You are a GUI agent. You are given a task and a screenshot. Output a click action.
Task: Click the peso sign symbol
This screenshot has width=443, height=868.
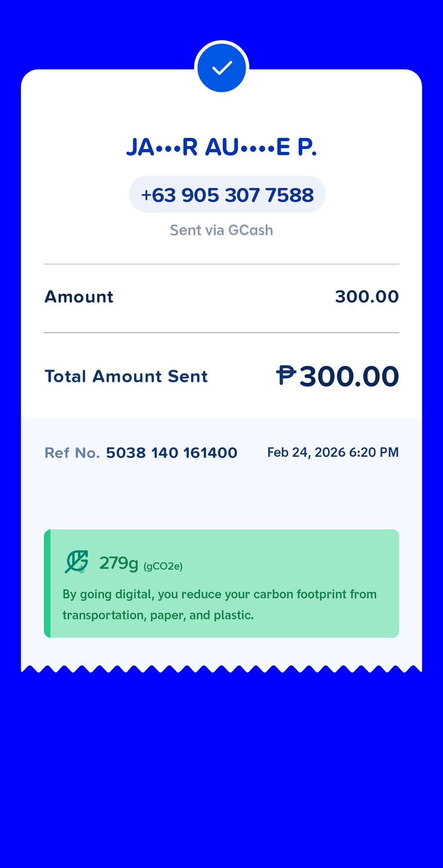286,375
